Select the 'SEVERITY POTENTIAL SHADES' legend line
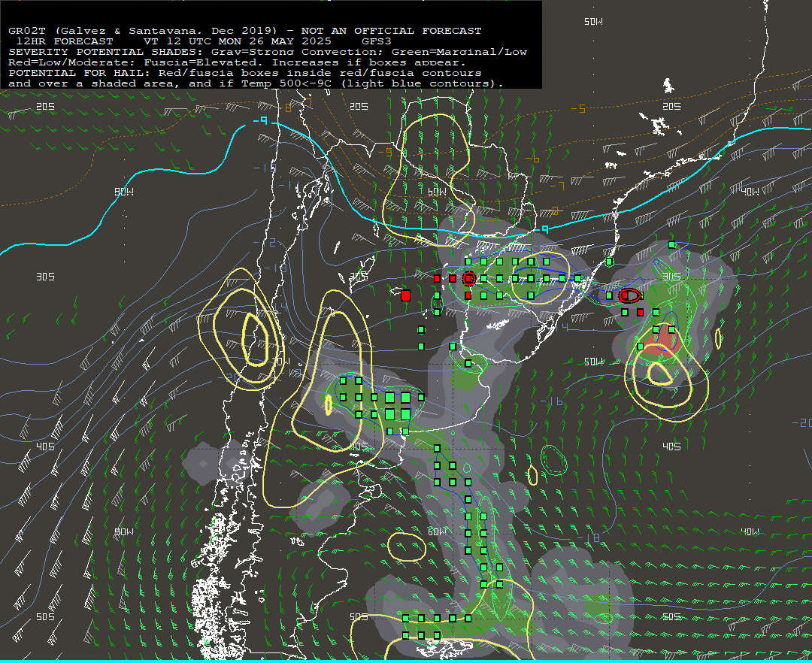This screenshot has width=812, height=663. pos(268,52)
